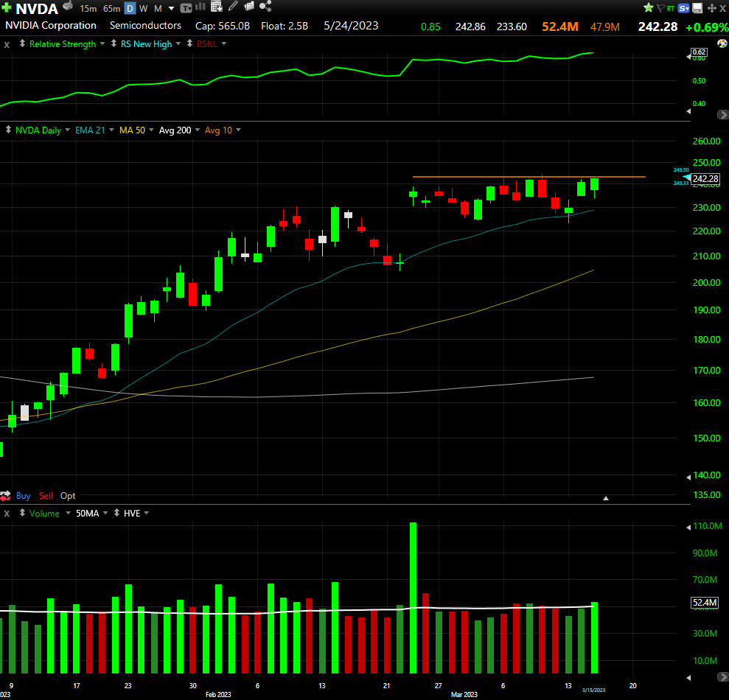Click the Relative Strength indicator label
Viewport: 729px width, 700px height.
63,44
